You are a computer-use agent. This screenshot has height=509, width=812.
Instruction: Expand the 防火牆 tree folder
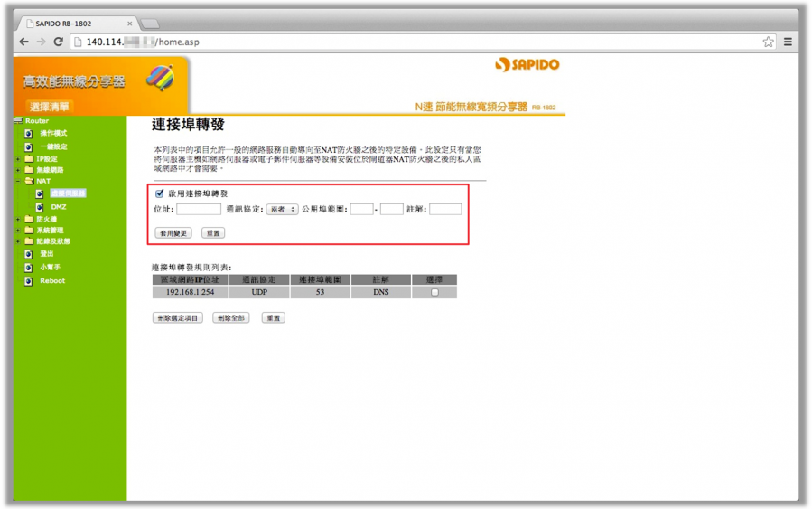18,219
